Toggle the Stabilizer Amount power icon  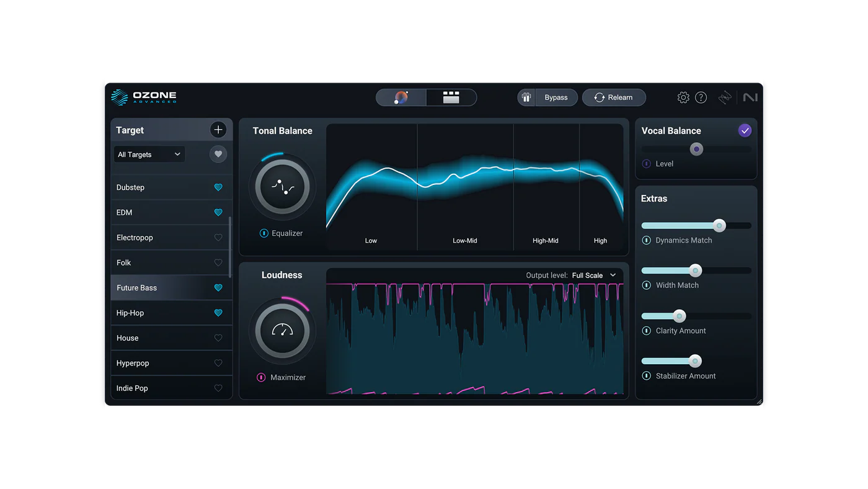point(646,376)
